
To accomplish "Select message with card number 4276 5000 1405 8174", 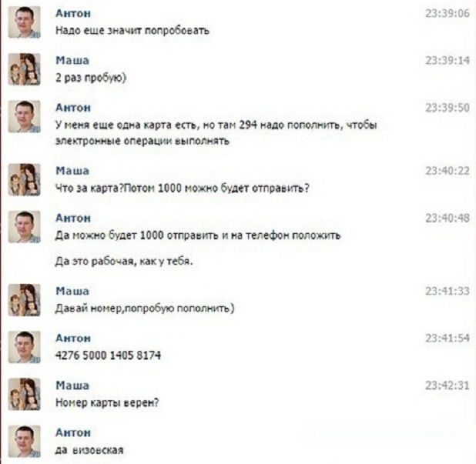I will tap(108, 356).
